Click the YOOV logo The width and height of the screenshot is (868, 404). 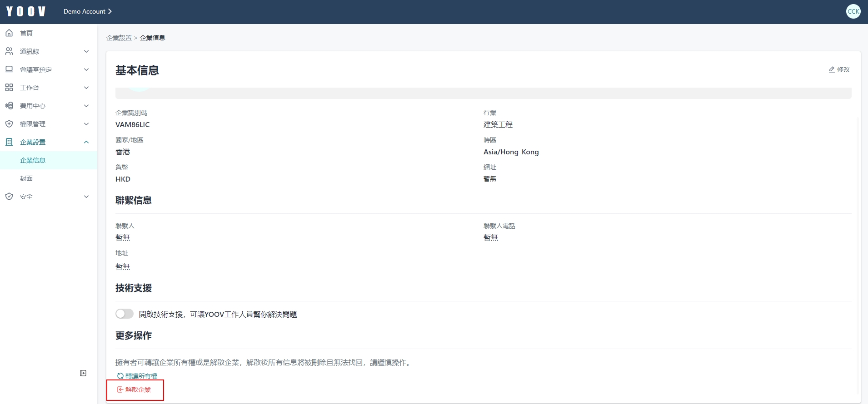[26, 11]
